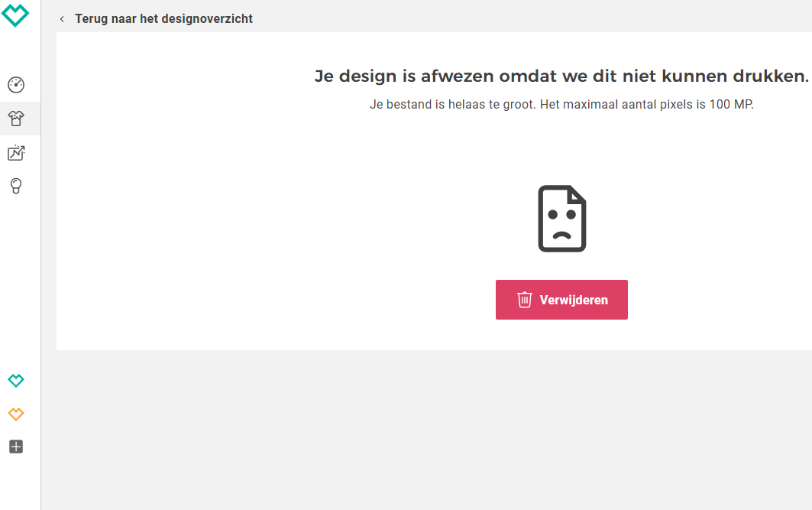Screen dimensions: 812x510
Task: Click the 'Je design is afwezen' heading
Action: (x=561, y=76)
